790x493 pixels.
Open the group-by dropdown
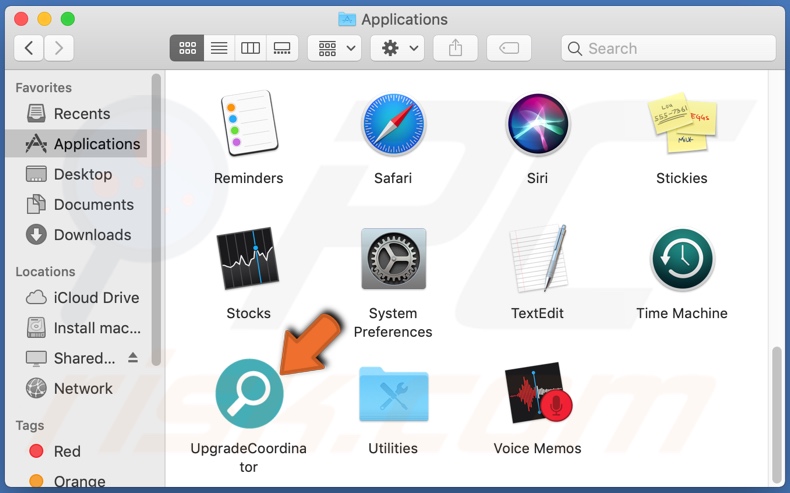[335, 48]
